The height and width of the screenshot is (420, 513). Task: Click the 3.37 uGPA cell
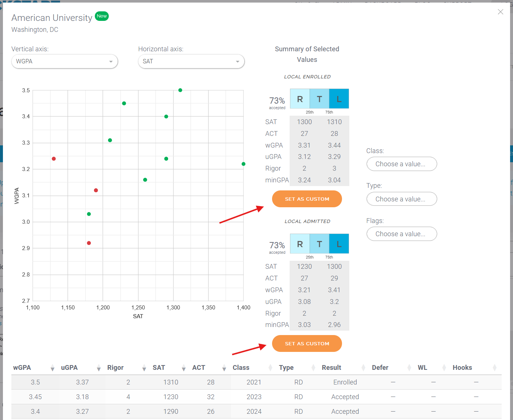[82, 382]
